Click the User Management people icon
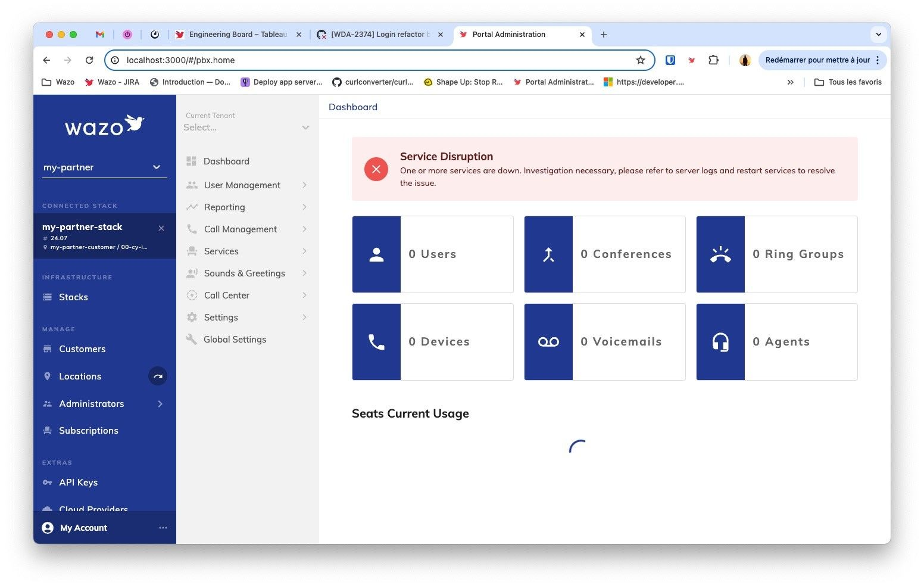 tap(192, 185)
